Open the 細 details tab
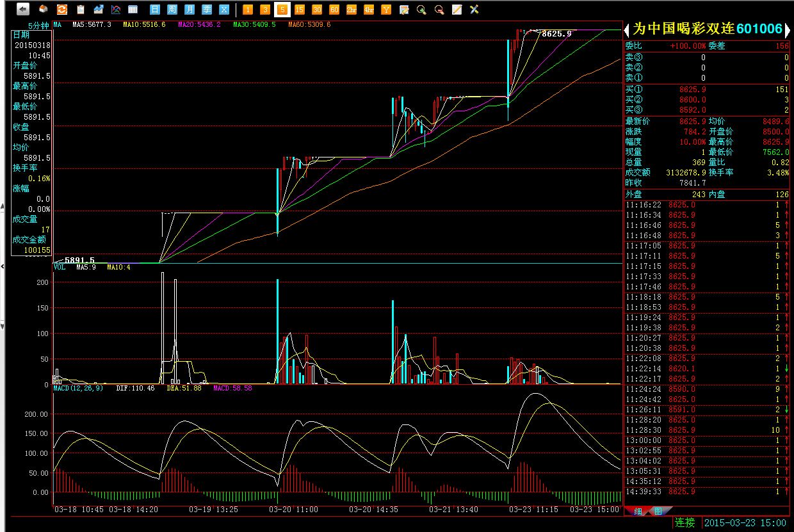This screenshot has height=532, width=794. pos(638,511)
